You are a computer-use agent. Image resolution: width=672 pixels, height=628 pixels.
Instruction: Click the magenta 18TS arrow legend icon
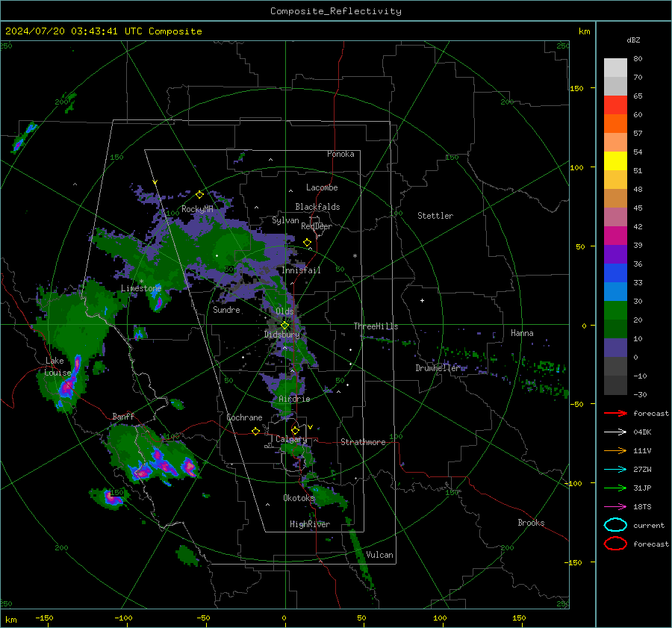[x=615, y=507]
